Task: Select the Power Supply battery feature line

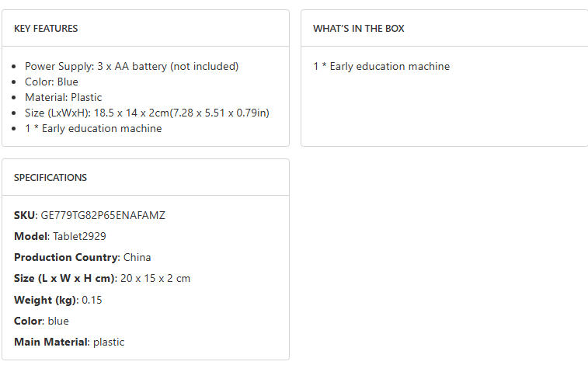Action: click(131, 67)
